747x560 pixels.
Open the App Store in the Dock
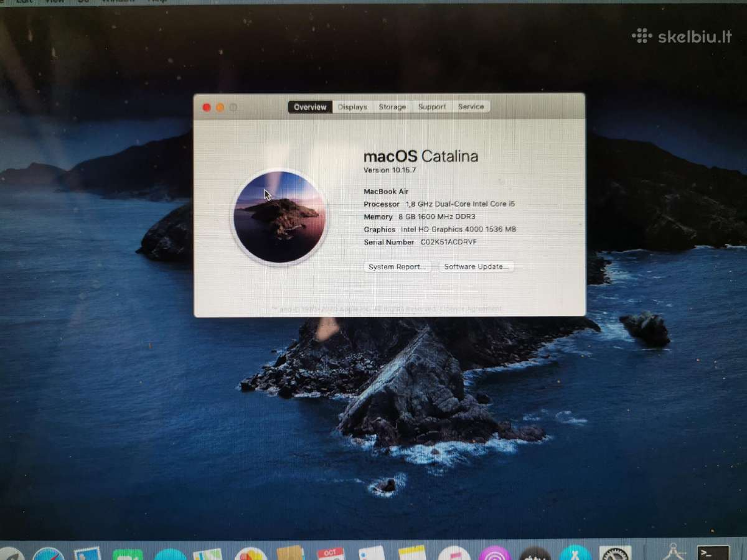coord(575,553)
